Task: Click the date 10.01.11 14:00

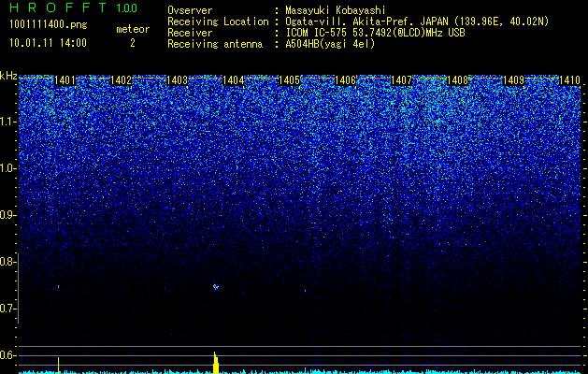Action: click(x=48, y=43)
